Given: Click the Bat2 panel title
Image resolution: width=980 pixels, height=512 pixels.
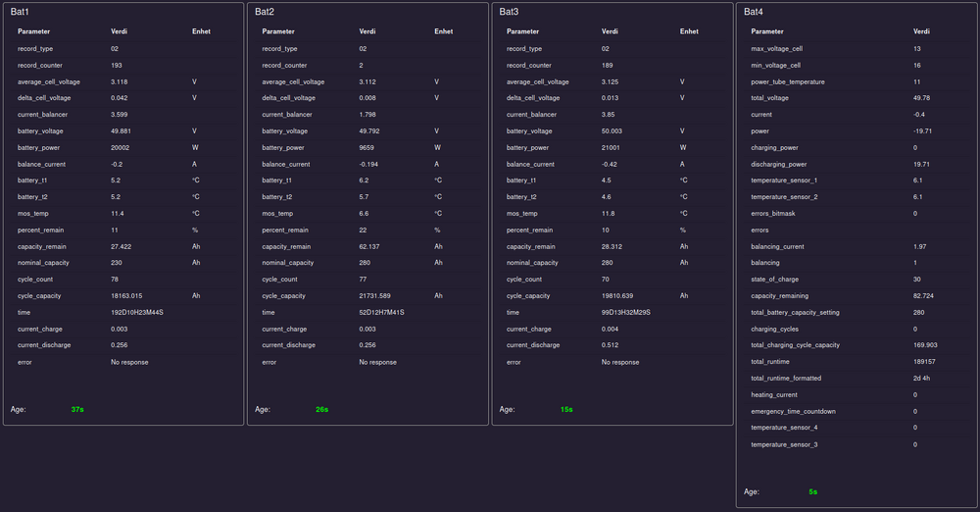Looking at the screenshot, I should (265, 12).
